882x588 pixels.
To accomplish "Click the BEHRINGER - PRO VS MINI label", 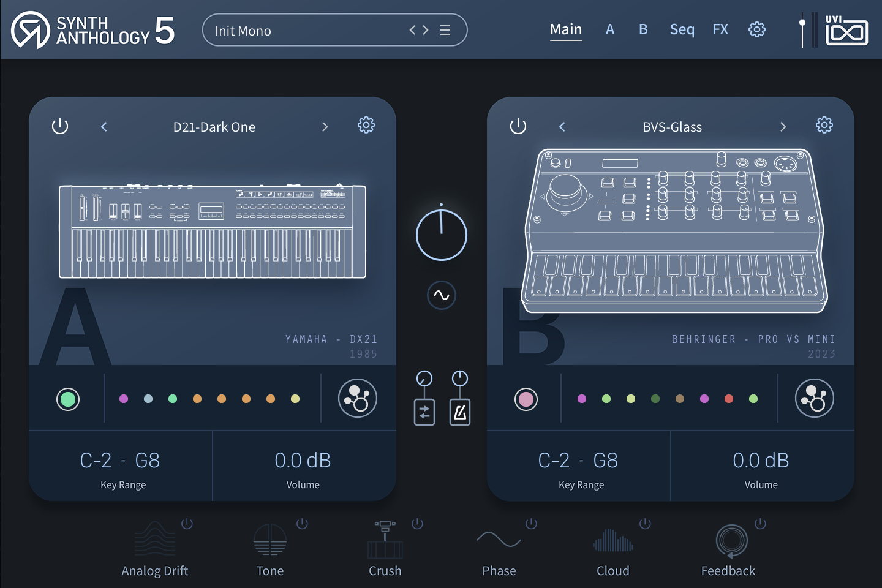I will [x=754, y=339].
